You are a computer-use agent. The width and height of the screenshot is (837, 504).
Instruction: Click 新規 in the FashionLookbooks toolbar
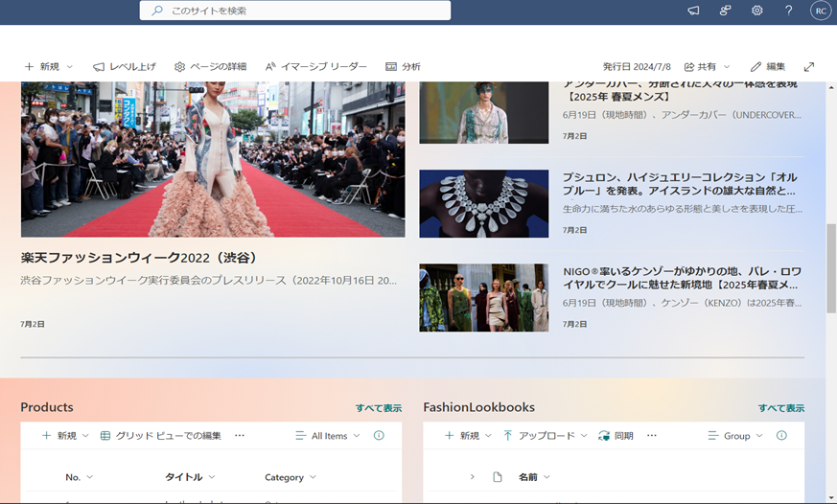coord(462,436)
